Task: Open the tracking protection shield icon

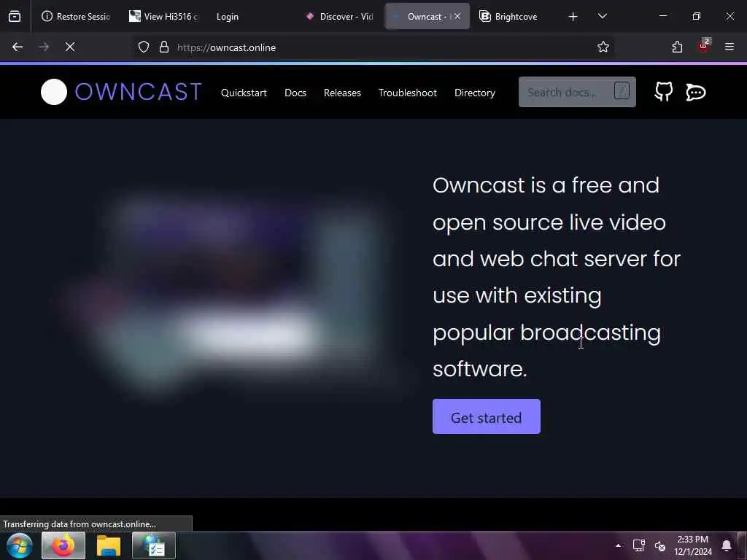Action: (x=144, y=47)
